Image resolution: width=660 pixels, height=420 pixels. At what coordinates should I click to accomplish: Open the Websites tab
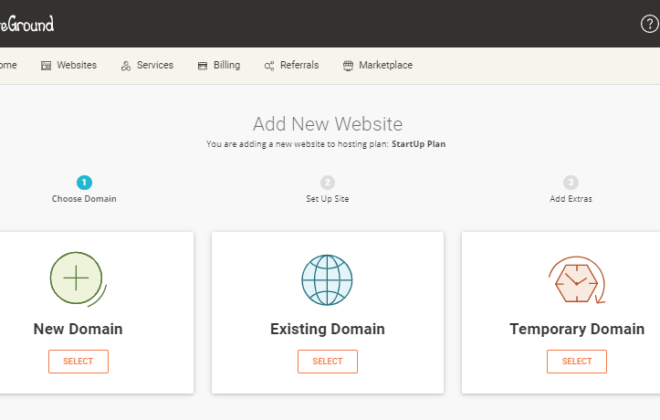click(69, 65)
